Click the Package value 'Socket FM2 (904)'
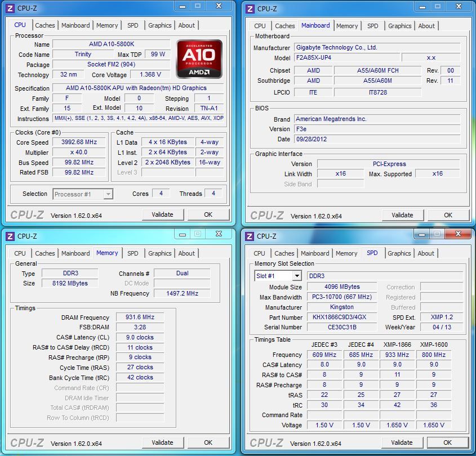The image size is (476, 456). (112, 64)
